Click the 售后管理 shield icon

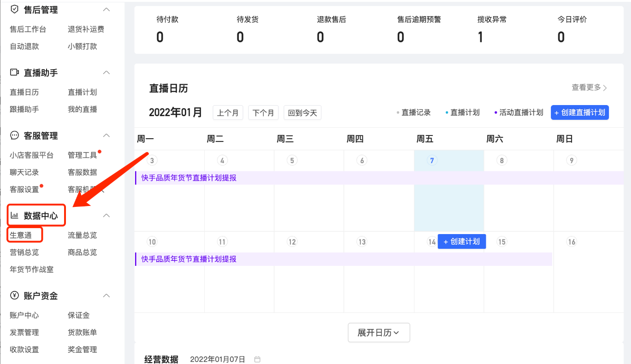coord(14,9)
